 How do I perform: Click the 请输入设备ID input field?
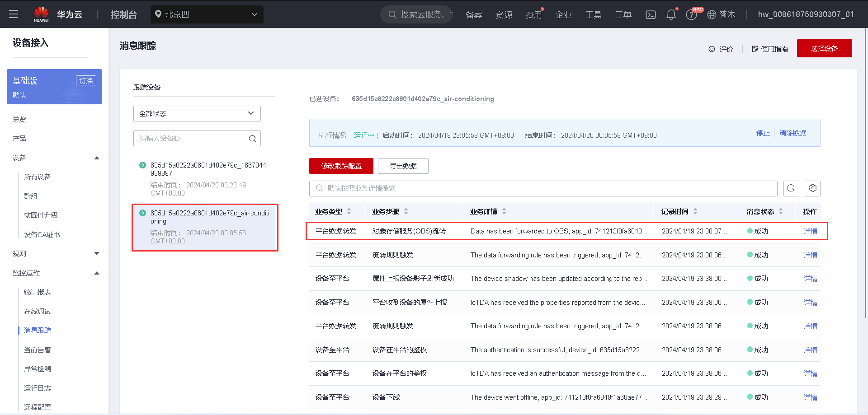tap(190, 138)
